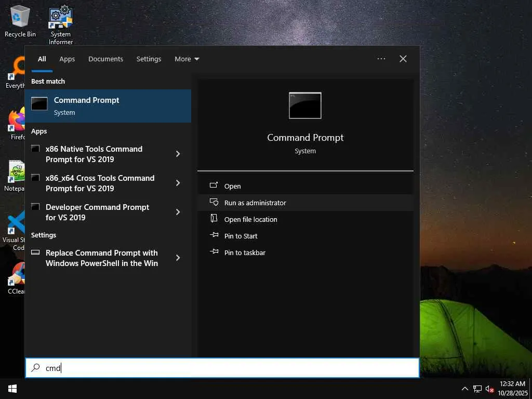Image resolution: width=532 pixels, height=399 pixels.
Task: Click Open in Command Prompt actions
Action: click(305, 186)
